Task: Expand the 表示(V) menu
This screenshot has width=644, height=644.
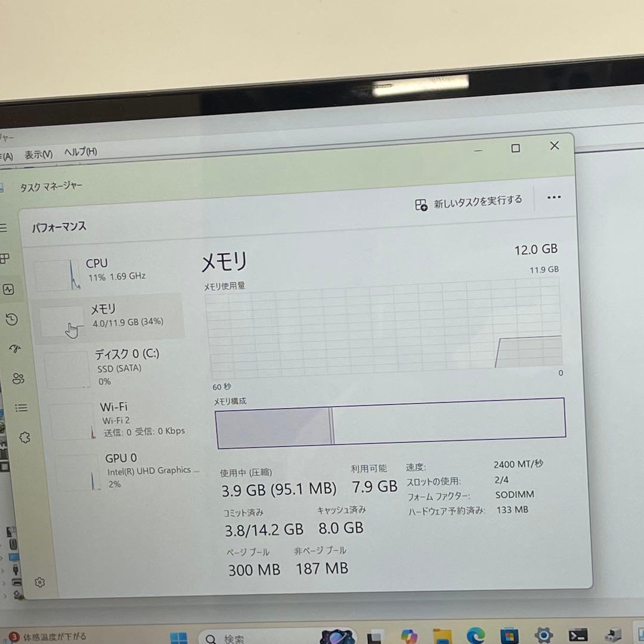Action: [39, 153]
